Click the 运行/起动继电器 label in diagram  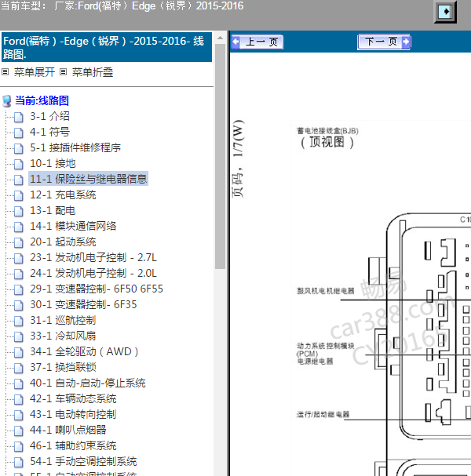click(323, 414)
